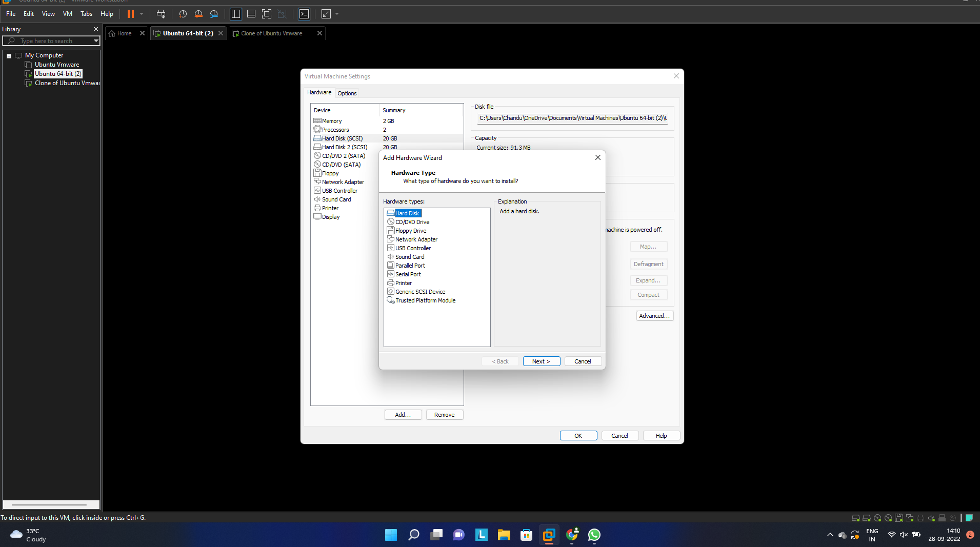This screenshot has height=547, width=980.
Task: Open the VM menu
Action: pos(67,14)
